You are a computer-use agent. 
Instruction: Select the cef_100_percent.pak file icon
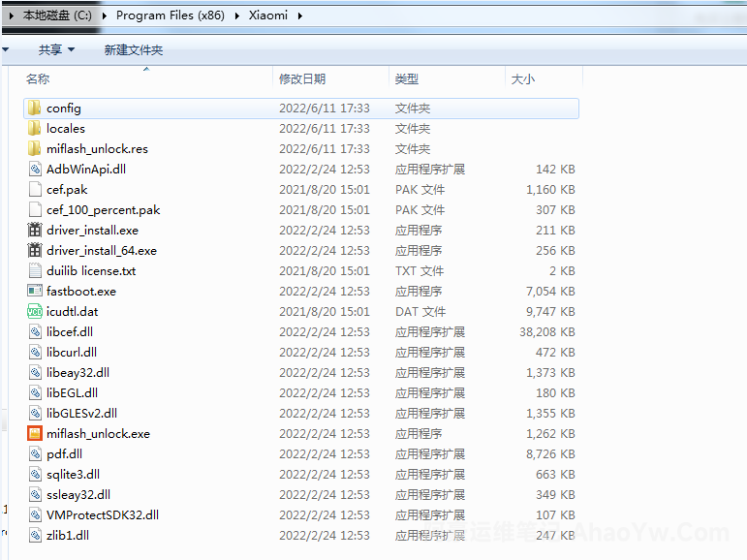tap(35, 209)
